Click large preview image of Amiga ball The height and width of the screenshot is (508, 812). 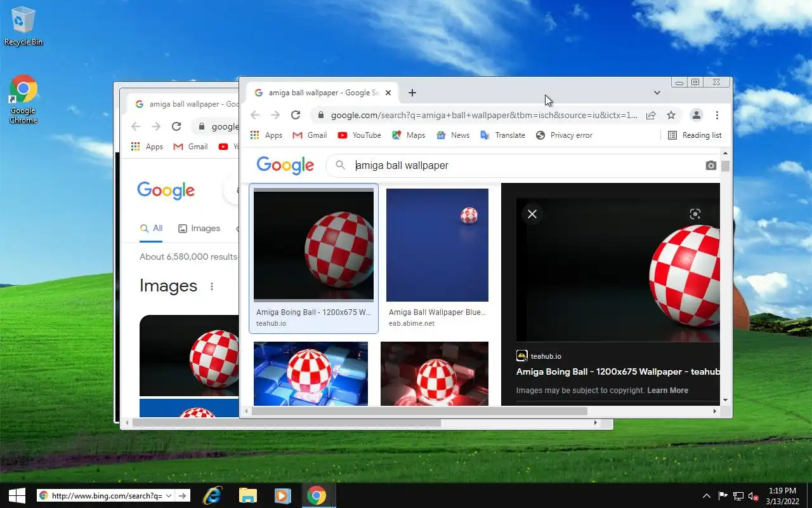tap(618, 270)
